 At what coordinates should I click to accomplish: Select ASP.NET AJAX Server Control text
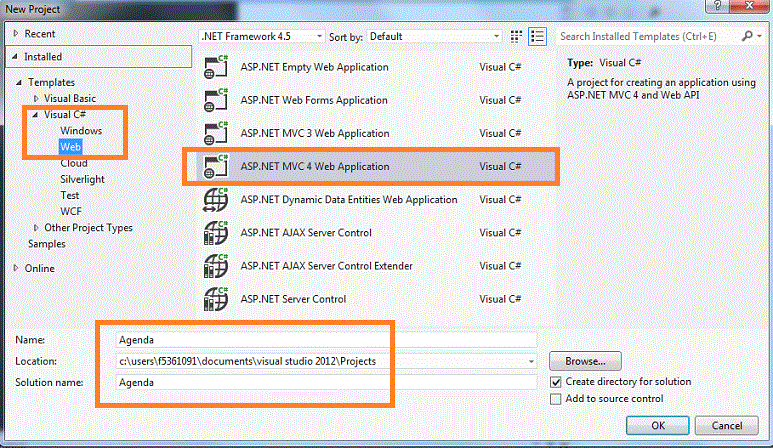(306, 233)
